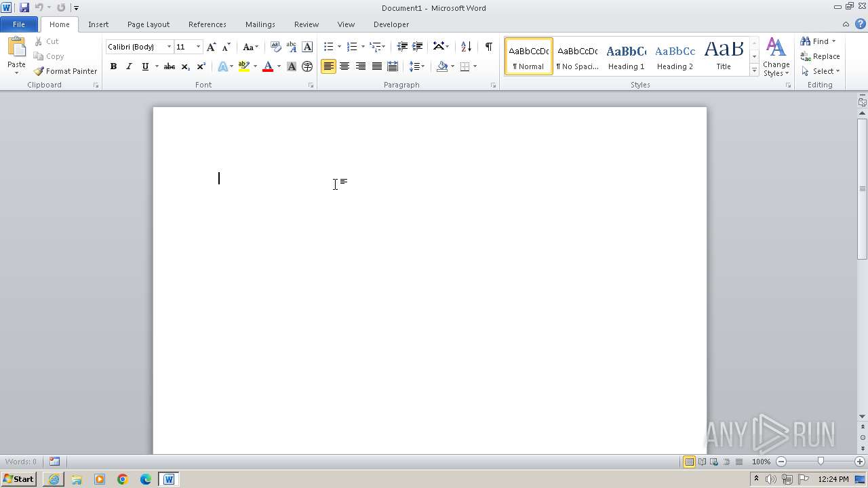Switch to the Mailings tab
The width and height of the screenshot is (868, 488).
[260, 24]
